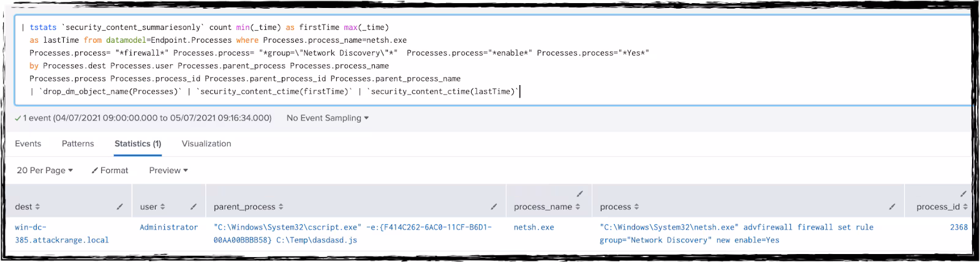This screenshot has height=262, width=980.
Task: Switch to the Patterns tab
Action: pyautogui.click(x=78, y=143)
